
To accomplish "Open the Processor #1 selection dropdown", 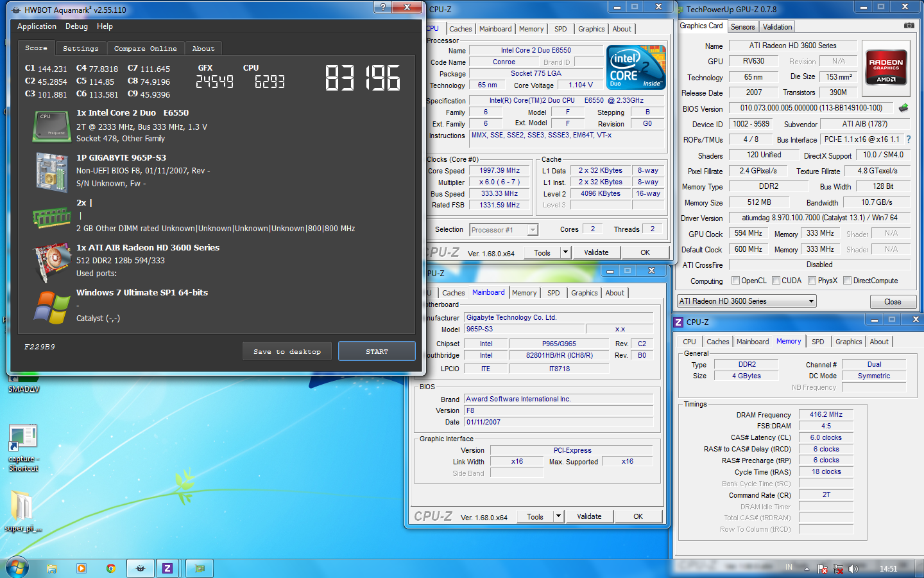I will tap(504, 230).
